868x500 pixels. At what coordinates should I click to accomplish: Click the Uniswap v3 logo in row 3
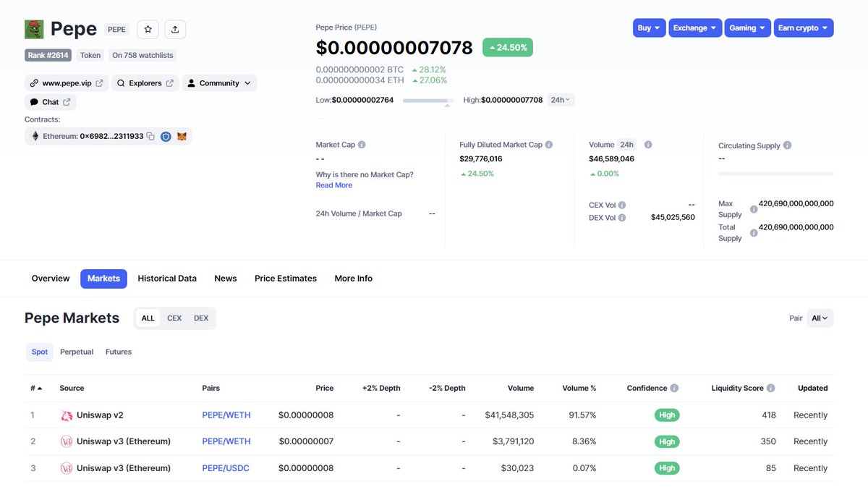[x=67, y=468]
